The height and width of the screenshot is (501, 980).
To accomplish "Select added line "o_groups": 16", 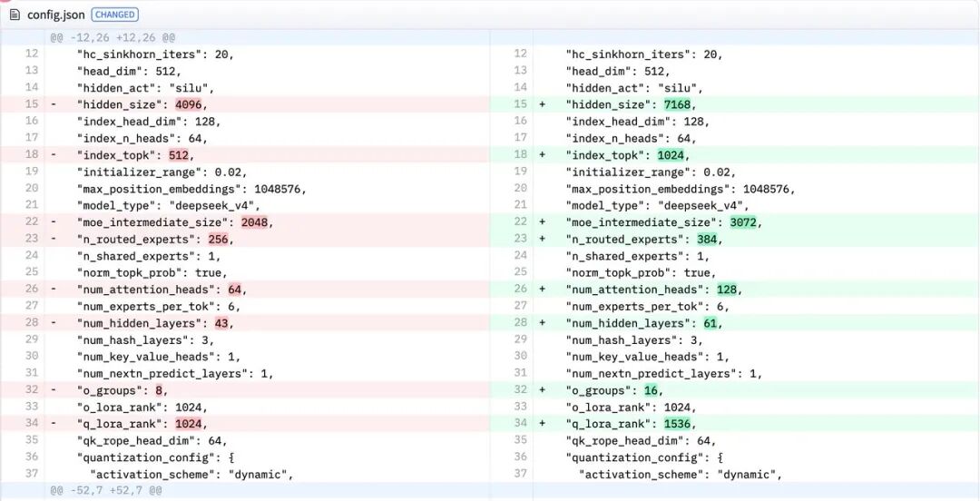I will point(735,390).
